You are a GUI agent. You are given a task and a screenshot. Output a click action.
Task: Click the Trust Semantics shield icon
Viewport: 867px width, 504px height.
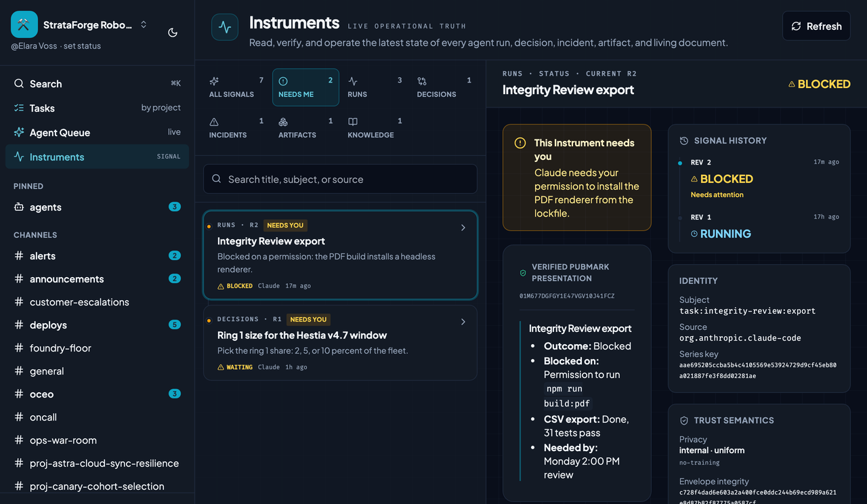(x=684, y=421)
